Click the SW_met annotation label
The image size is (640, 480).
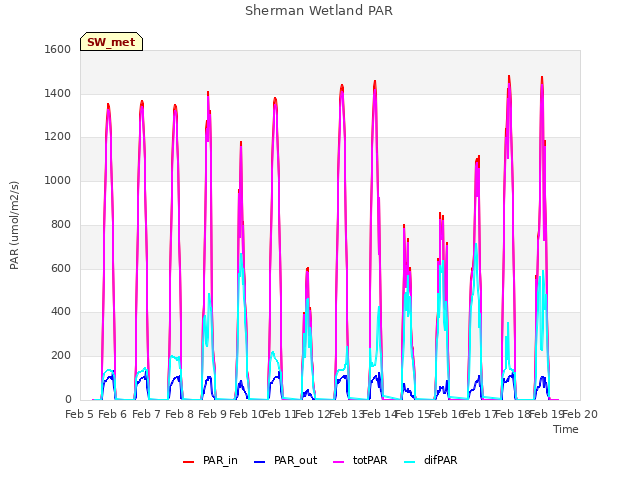pyautogui.click(x=111, y=42)
